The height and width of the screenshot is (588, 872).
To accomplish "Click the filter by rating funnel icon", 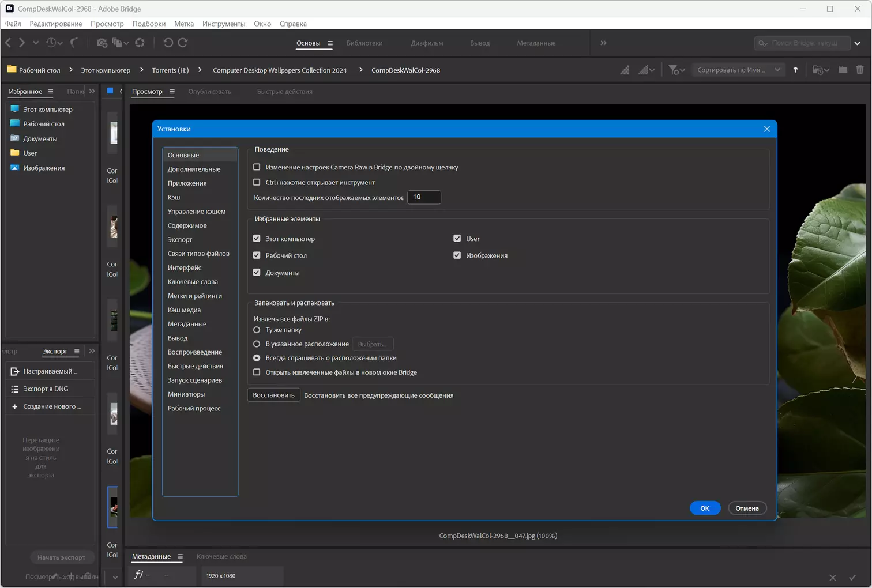I will (676, 70).
